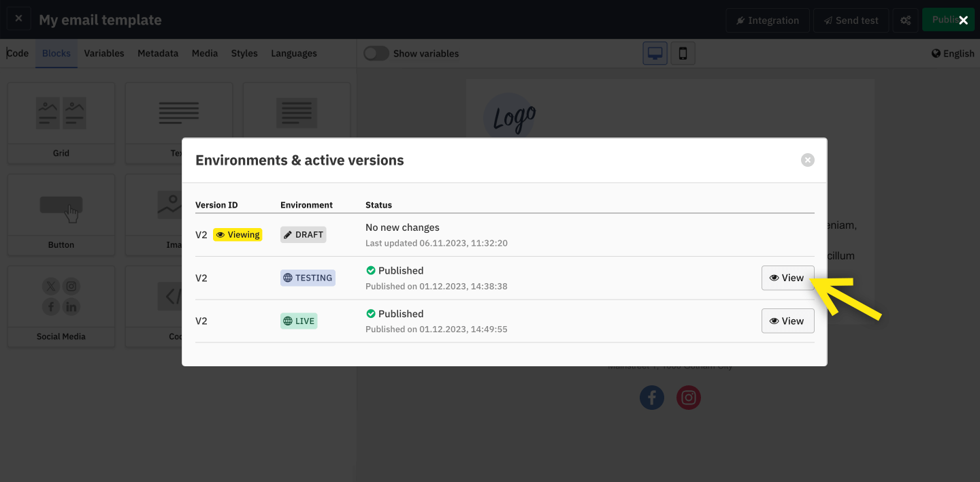Switch to mobile preview mode
The image size is (980, 482).
[683, 52]
